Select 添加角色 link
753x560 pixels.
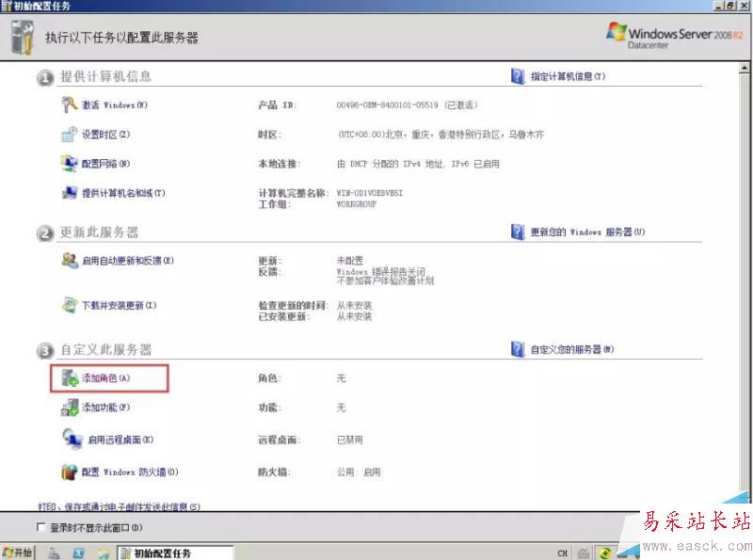105,378
